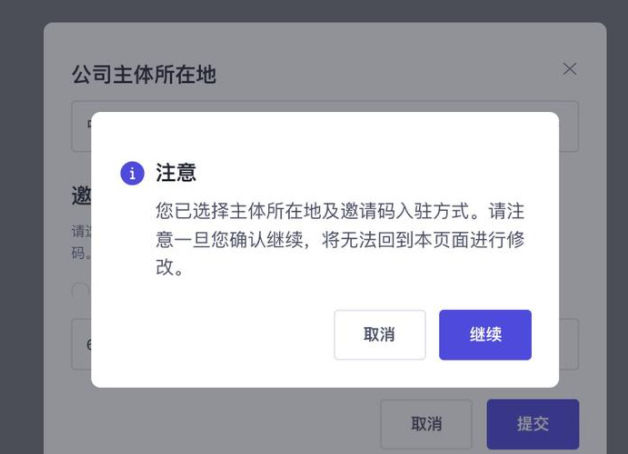Click the warning line containing 将无法回到本页面
This screenshot has height=454, width=628.
340,240
